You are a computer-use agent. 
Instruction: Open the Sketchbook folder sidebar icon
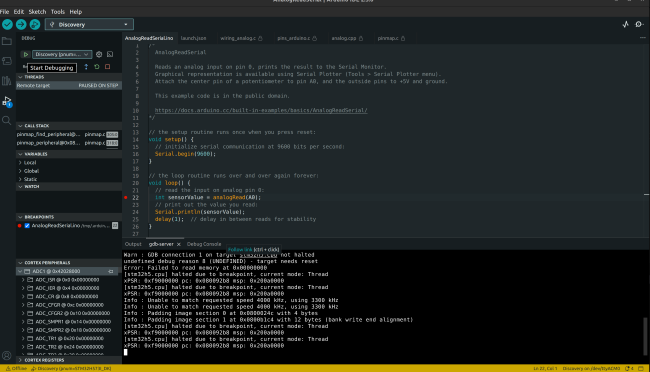pyautogui.click(x=7, y=41)
